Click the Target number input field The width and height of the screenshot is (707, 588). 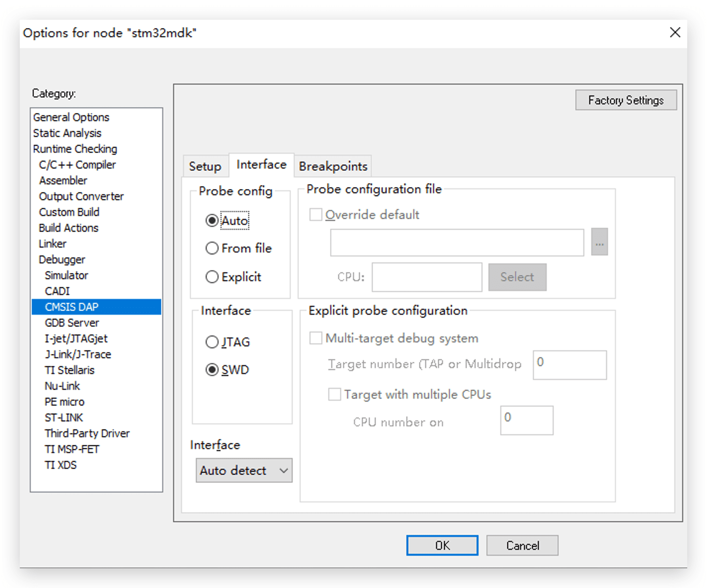pos(570,365)
